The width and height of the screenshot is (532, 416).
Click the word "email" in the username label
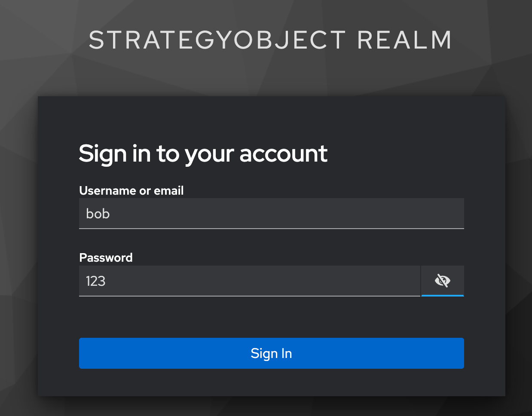point(169,190)
